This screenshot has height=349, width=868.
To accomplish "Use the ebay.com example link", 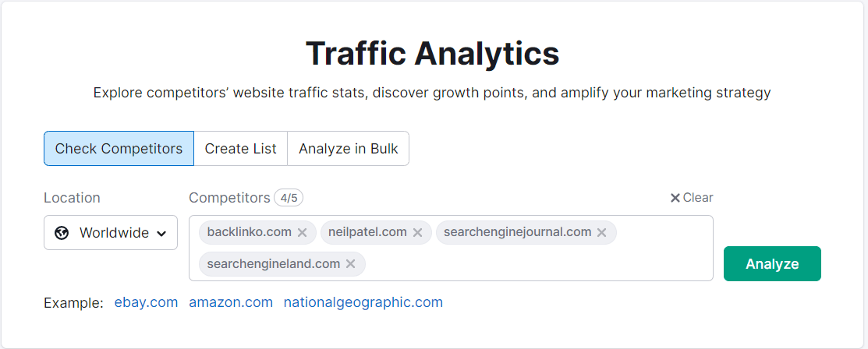I will [x=146, y=302].
